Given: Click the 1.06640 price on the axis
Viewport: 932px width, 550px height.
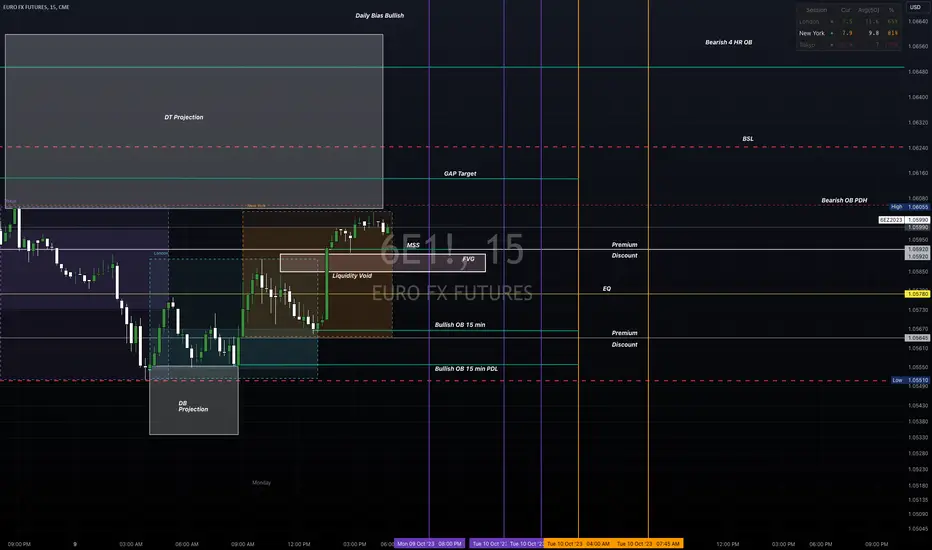Looking at the screenshot, I should (918, 21).
